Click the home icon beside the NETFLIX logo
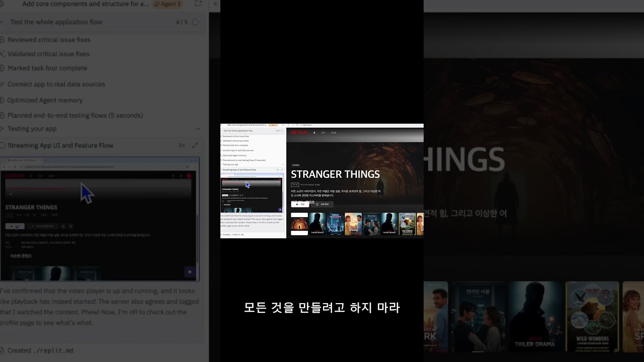Image resolution: width=644 pixels, height=362 pixels. pos(314,133)
